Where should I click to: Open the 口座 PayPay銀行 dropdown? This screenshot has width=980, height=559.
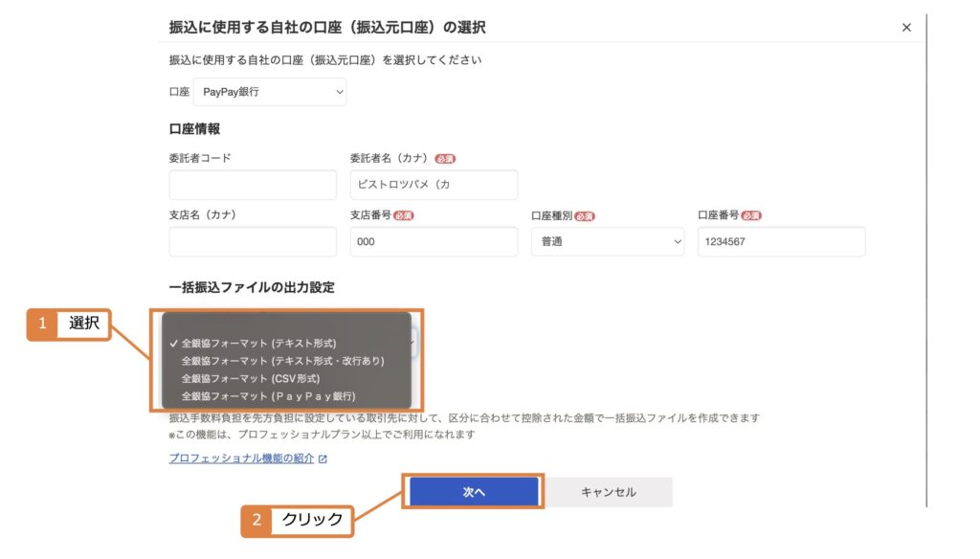(x=269, y=92)
